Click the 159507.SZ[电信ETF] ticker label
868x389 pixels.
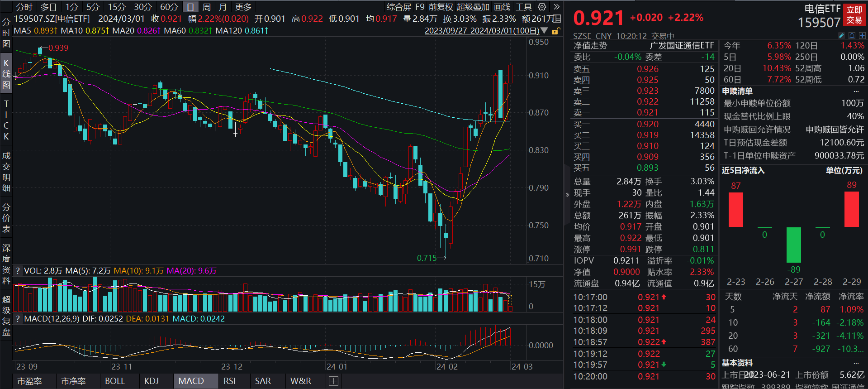pos(52,19)
